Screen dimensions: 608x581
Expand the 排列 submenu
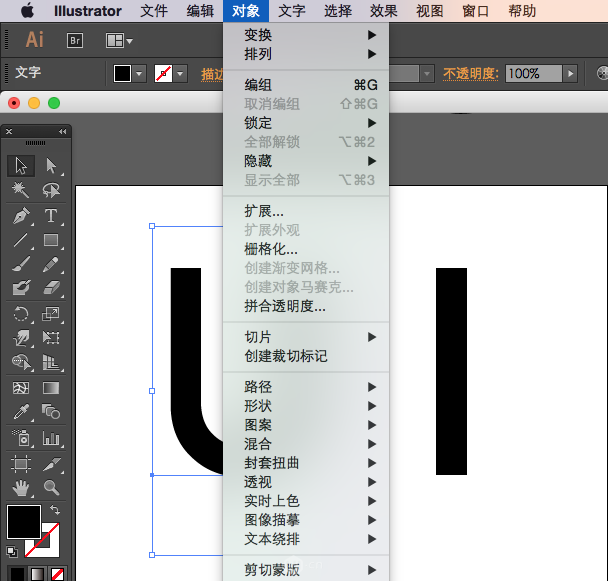306,54
